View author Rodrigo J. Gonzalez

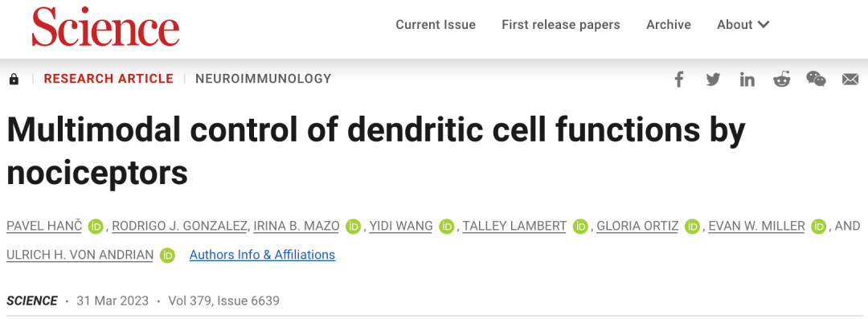pos(182,227)
